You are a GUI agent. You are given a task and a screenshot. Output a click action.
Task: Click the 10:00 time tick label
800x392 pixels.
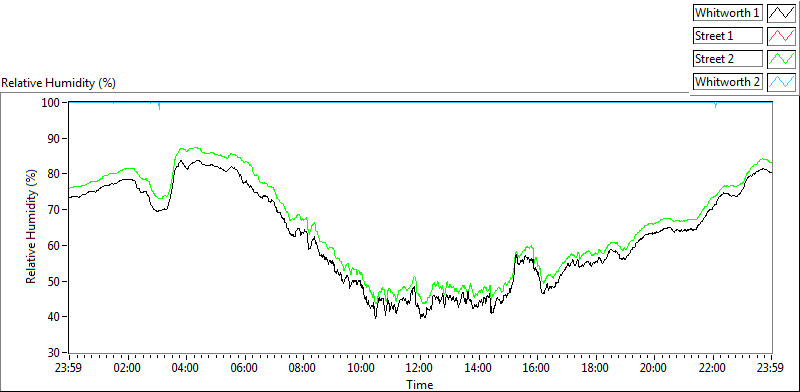[362, 368]
